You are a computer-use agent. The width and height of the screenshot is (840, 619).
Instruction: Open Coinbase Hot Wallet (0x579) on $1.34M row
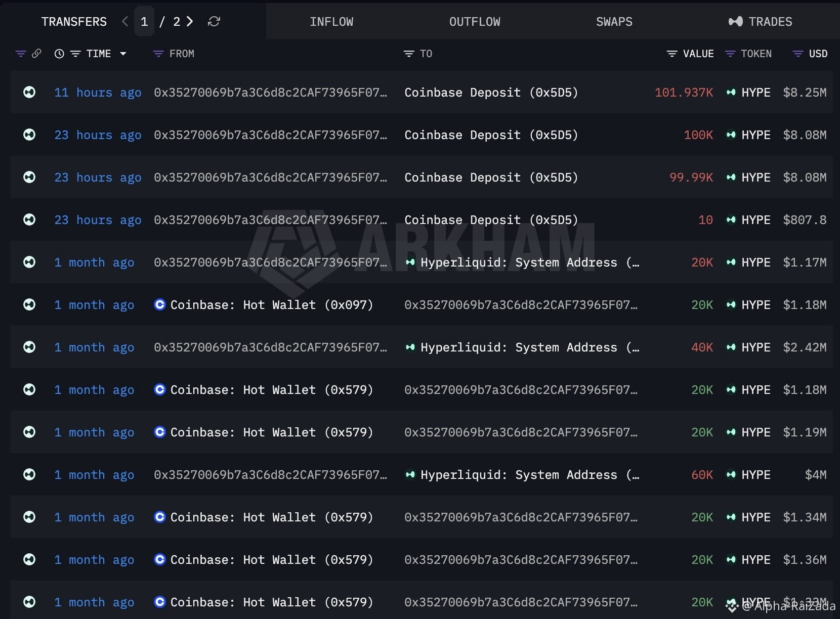point(271,517)
